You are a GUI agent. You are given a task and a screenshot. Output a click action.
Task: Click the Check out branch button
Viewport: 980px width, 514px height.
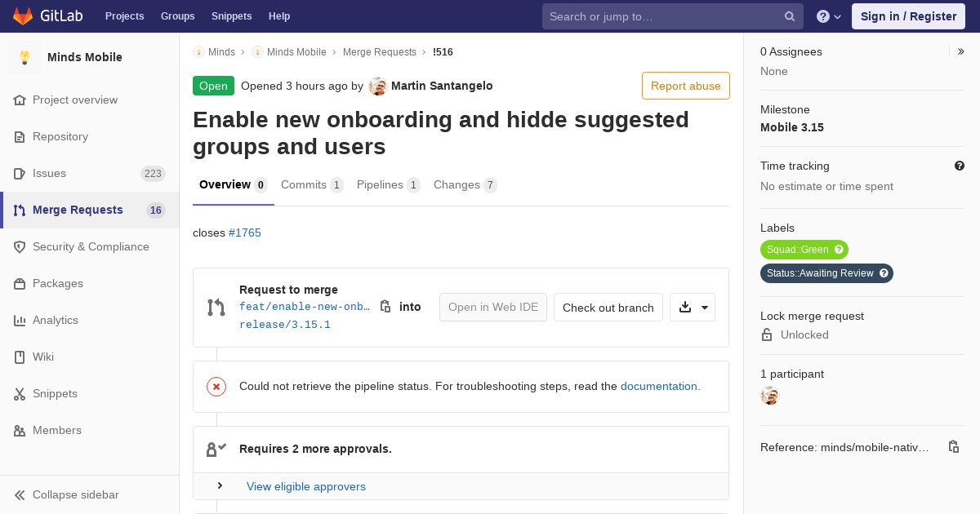coord(608,308)
